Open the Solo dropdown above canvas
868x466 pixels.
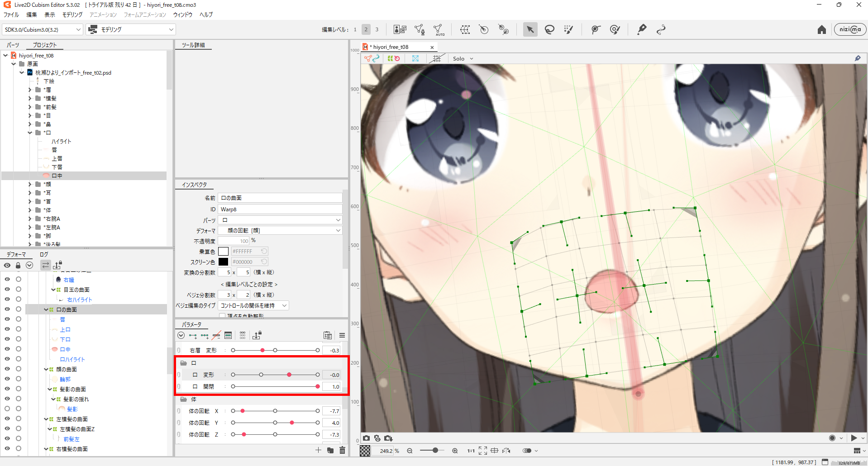(463, 58)
